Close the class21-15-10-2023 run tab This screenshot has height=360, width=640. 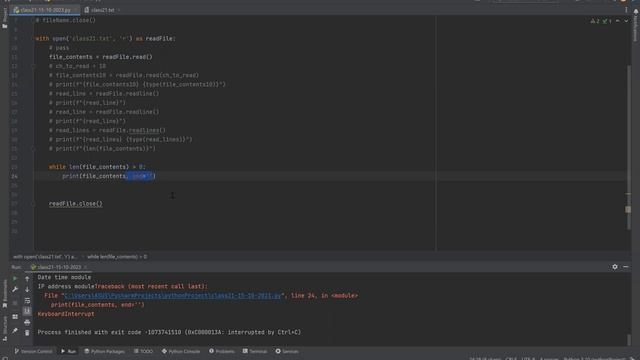[85, 267]
